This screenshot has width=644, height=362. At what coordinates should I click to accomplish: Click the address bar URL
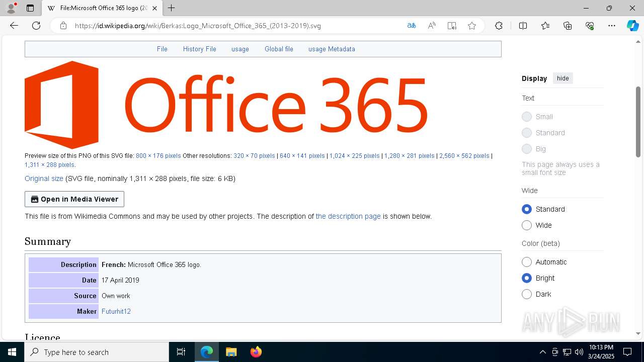(x=198, y=26)
